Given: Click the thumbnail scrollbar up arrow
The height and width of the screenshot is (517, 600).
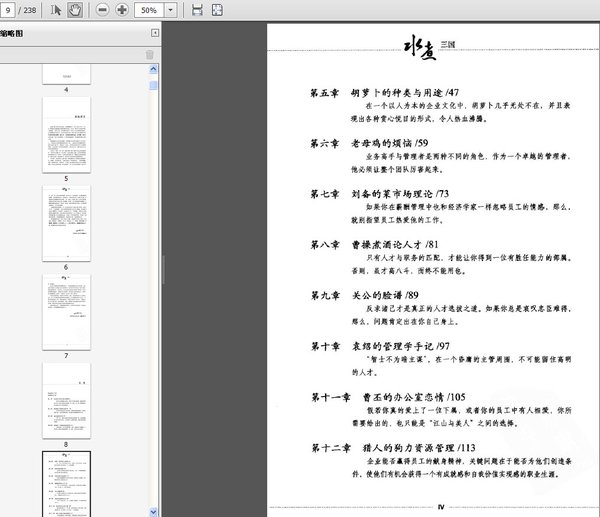Looking at the screenshot, I should click(153, 69).
